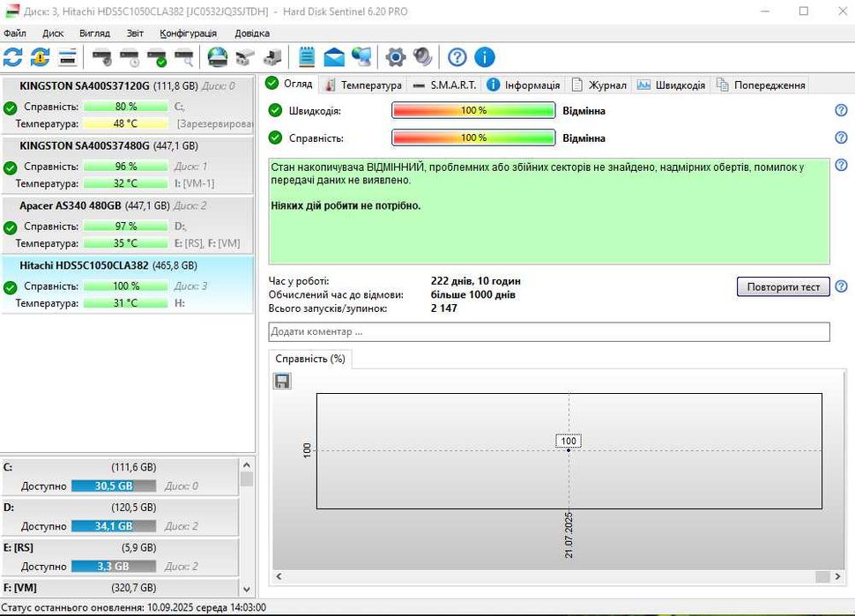Switch to the Журнал tab
This screenshot has height=616, width=855.
point(598,85)
